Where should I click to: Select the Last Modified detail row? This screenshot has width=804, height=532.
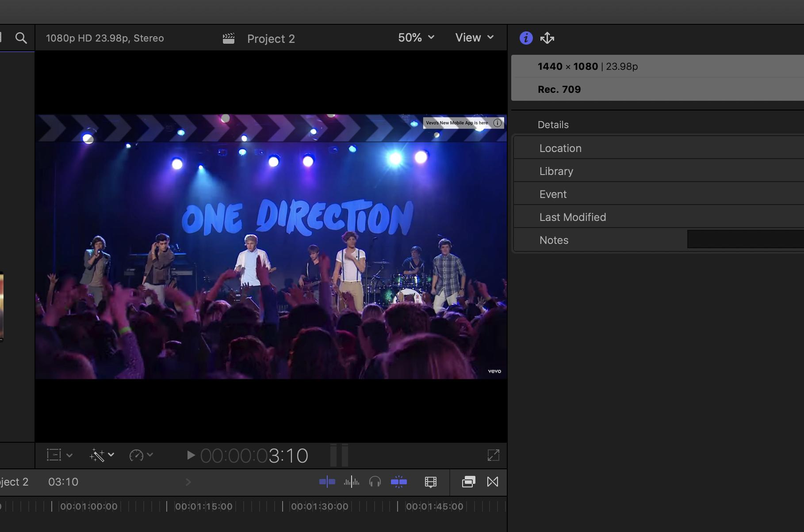(x=659, y=217)
